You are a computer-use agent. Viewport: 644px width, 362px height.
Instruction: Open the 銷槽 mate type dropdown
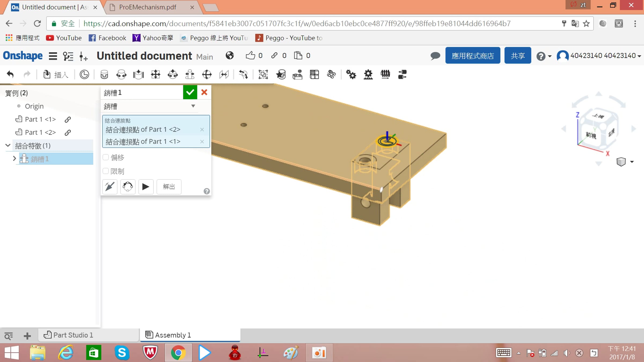point(150,106)
